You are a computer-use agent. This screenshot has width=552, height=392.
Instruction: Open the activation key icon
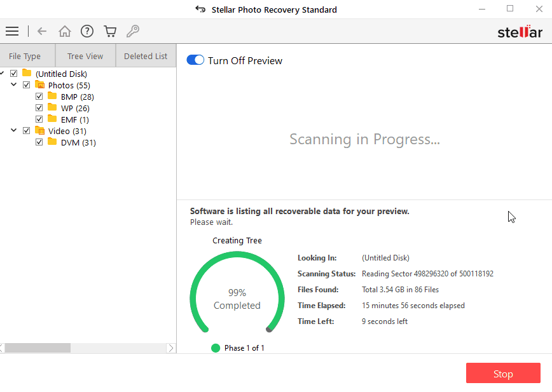click(x=133, y=31)
